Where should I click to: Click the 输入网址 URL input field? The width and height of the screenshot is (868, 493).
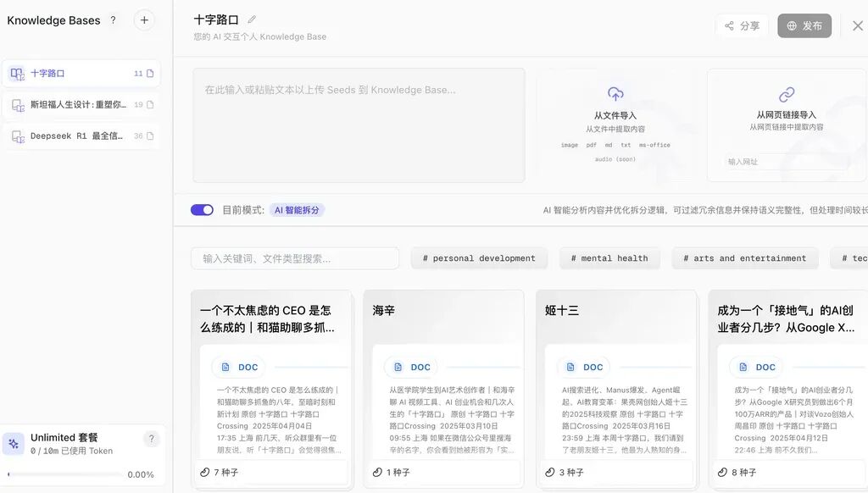click(x=787, y=162)
